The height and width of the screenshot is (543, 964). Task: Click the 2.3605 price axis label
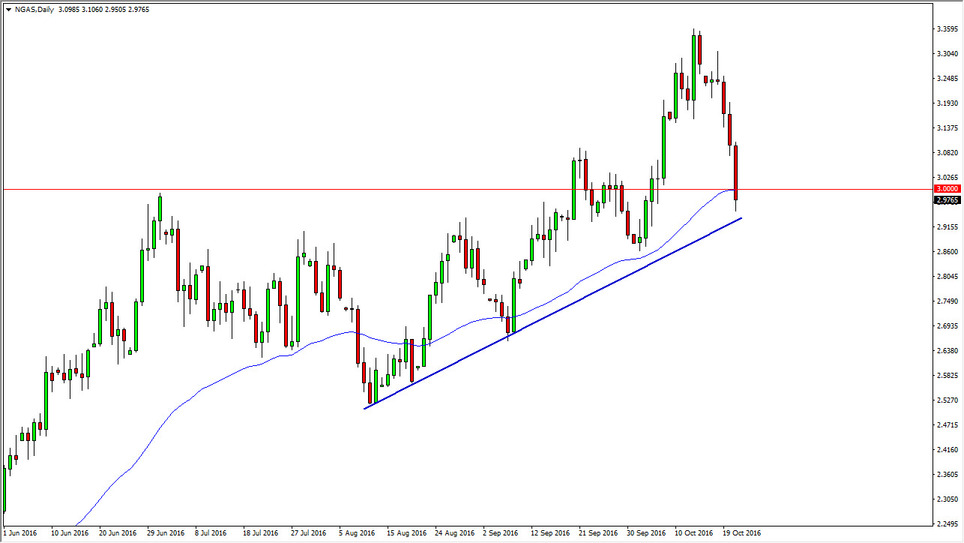pos(947,474)
